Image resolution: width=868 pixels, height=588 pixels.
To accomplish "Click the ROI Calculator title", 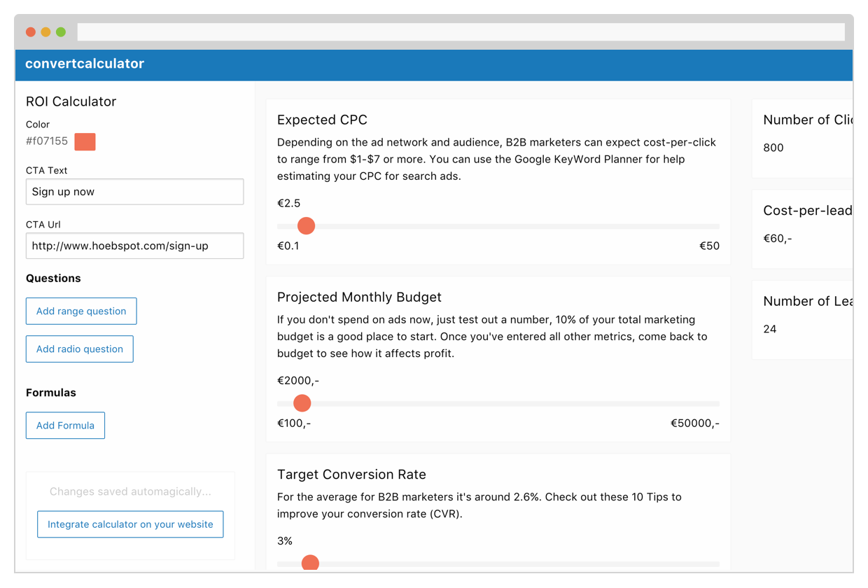I will point(71,101).
